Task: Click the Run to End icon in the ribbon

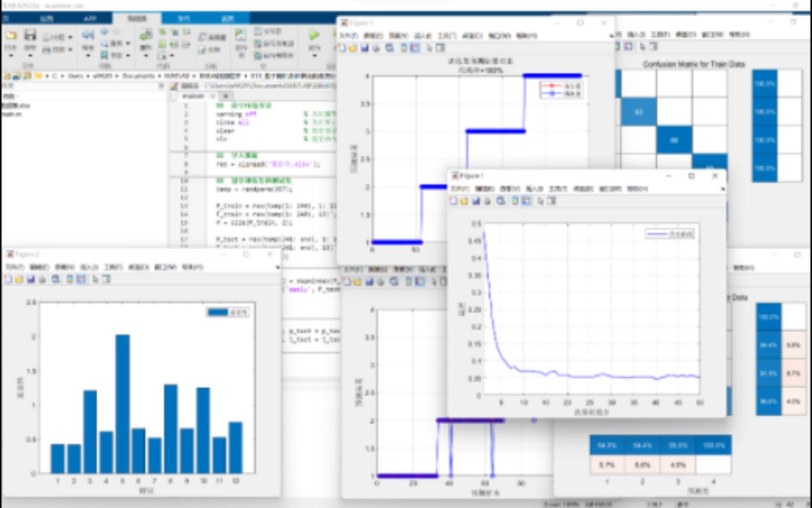Action: [258, 56]
